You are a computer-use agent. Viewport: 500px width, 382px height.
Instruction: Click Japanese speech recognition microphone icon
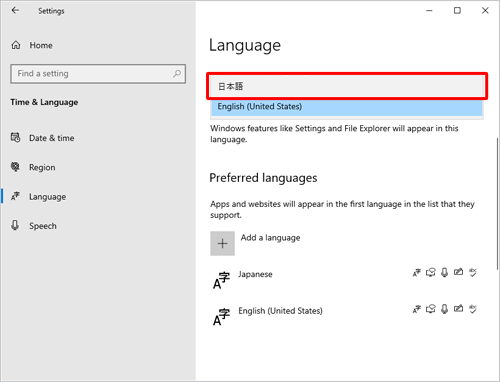444,273
